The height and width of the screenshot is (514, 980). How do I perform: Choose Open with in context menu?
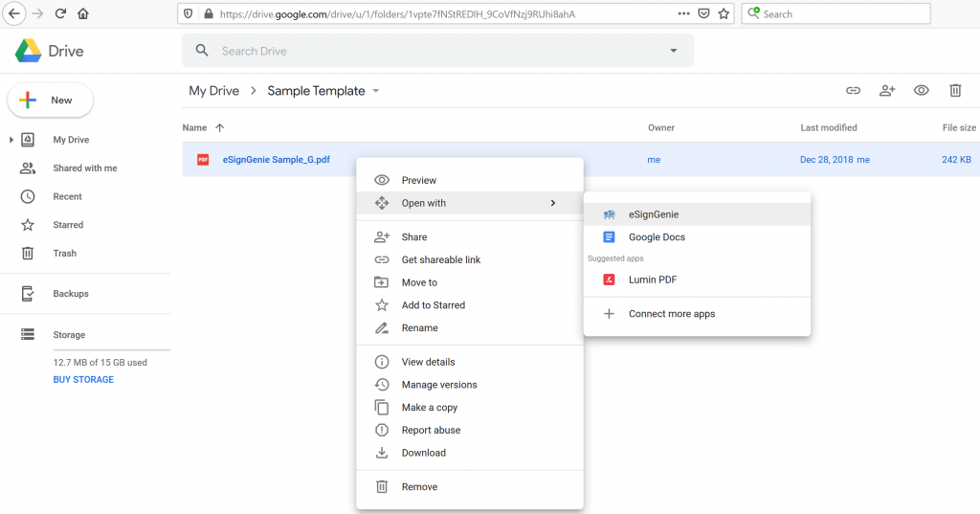pyautogui.click(x=470, y=203)
